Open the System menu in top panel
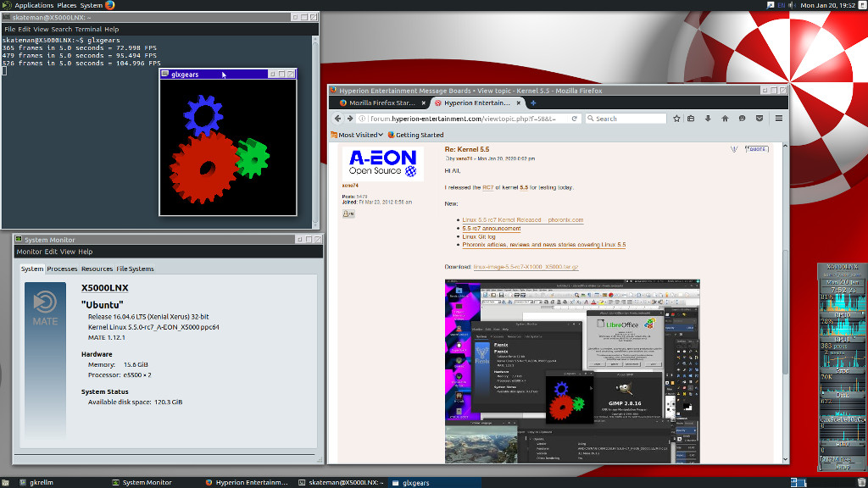 (x=92, y=5)
